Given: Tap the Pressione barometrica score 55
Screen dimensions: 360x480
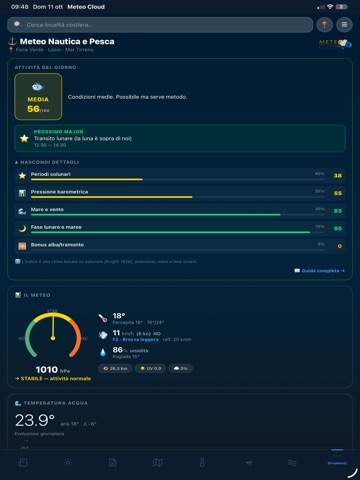Looking at the screenshot, I should coord(338,193).
